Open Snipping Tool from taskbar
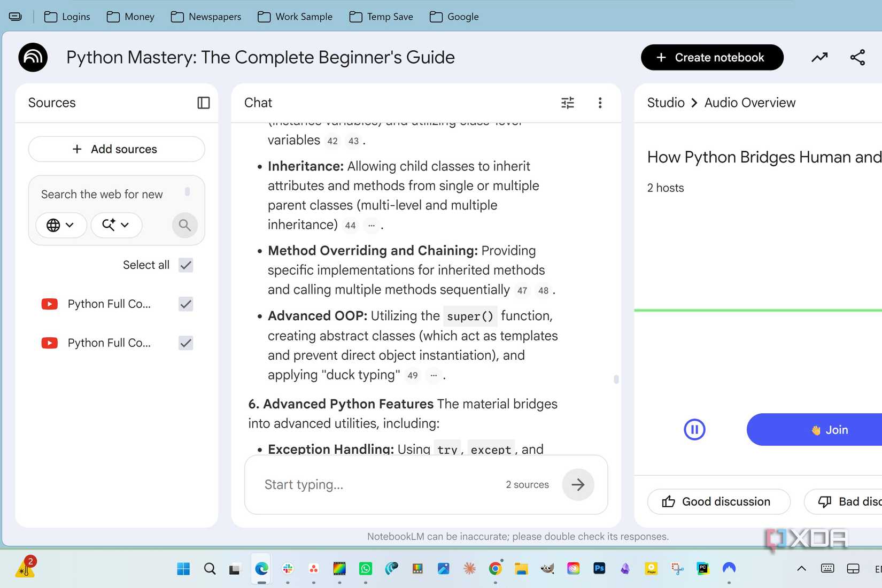This screenshot has height=588, width=882. click(x=677, y=569)
